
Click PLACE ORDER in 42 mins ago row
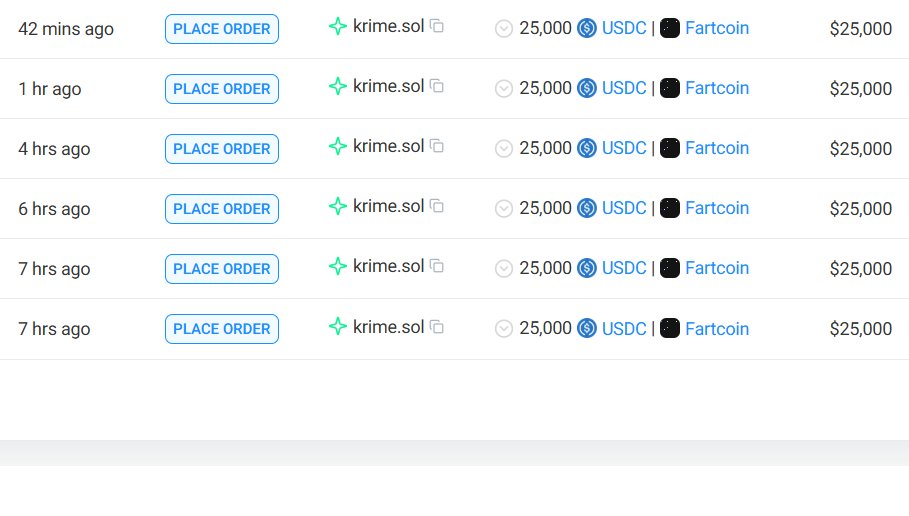(222, 29)
